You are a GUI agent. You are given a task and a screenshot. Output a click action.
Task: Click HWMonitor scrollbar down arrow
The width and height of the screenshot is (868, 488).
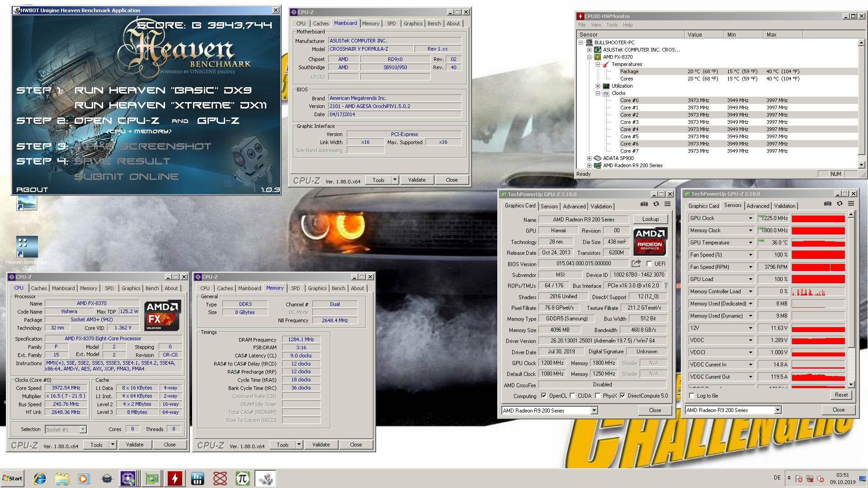(x=861, y=165)
